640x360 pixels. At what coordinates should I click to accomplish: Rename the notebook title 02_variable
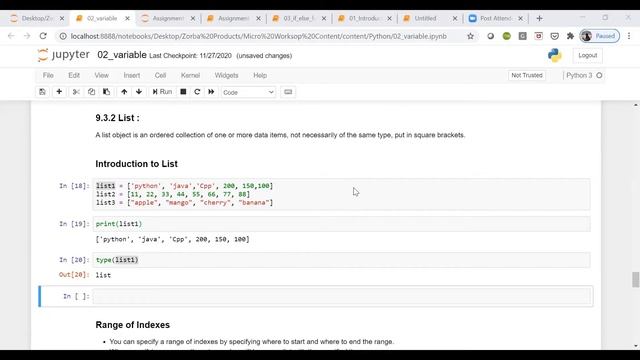122,55
